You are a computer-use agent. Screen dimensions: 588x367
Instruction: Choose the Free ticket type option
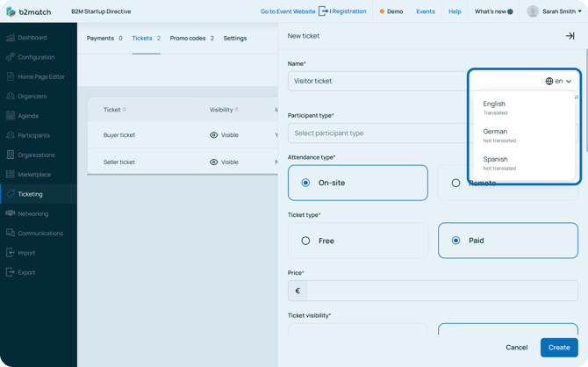(x=305, y=241)
